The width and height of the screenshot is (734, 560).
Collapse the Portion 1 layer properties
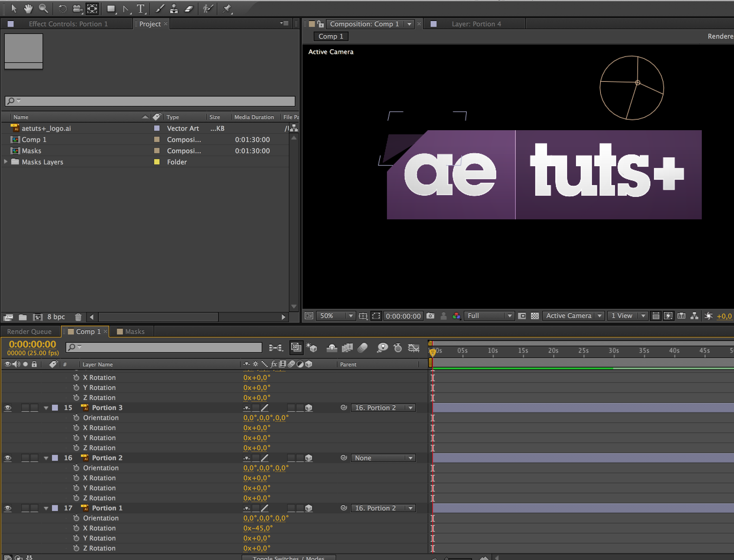click(x=46, y=509)
